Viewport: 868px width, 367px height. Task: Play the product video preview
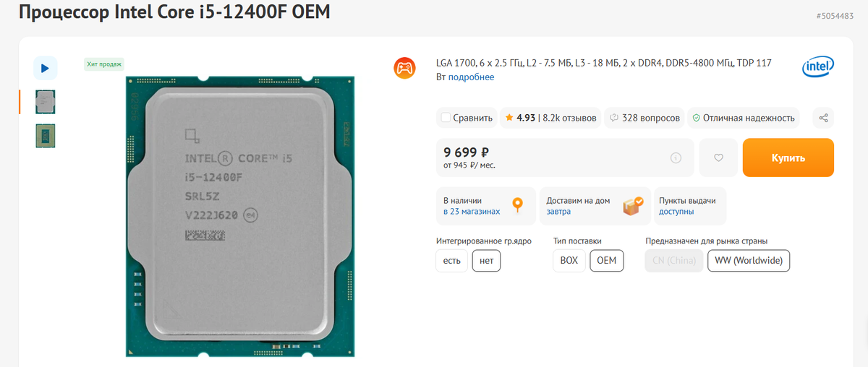point(45,68)
